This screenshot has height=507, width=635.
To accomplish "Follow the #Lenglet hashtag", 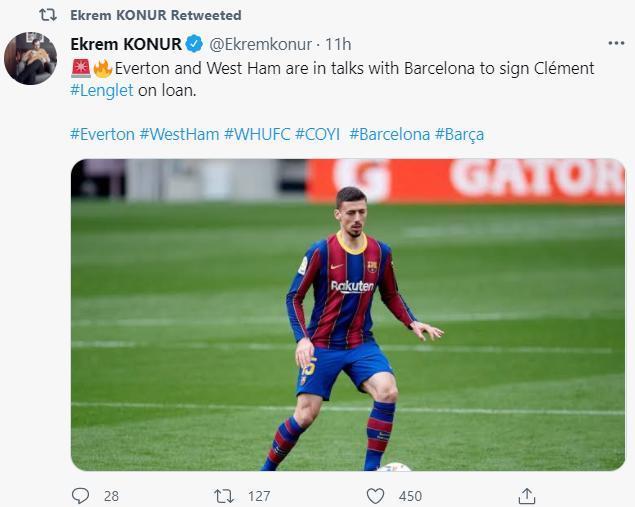I will [x=105, y=90].
